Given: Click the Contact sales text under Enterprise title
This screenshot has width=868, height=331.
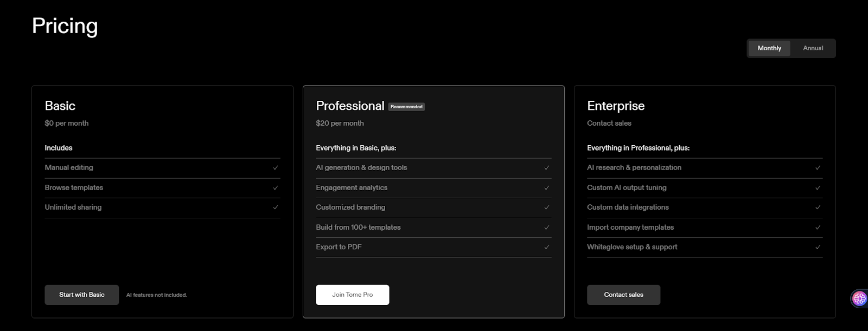Looking at the screenshot, I should pyautogui.click(x=609, y=123).
